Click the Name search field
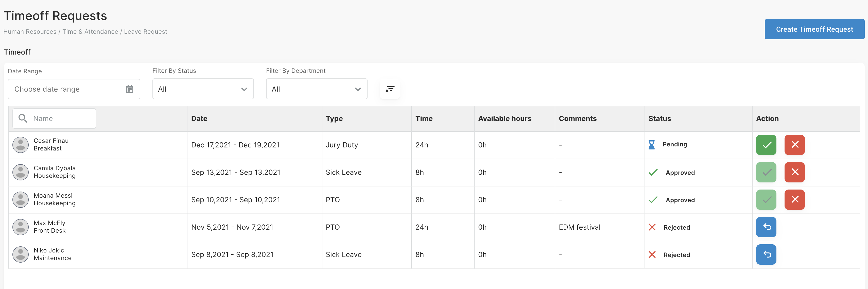Image resolution: width=868 pixels, height=289 pixels. pos(54,118)
